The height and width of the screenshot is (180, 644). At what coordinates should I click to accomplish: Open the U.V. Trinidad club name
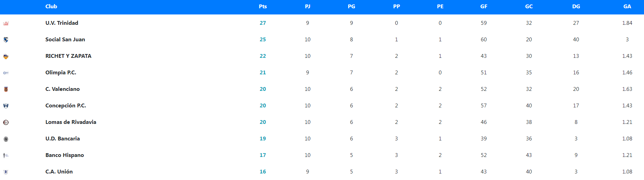[62, 23]
